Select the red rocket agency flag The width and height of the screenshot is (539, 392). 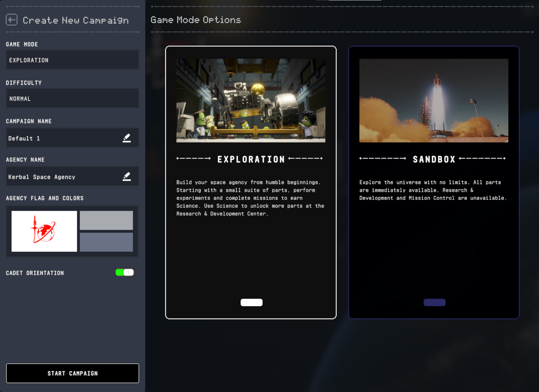(44, 231)
